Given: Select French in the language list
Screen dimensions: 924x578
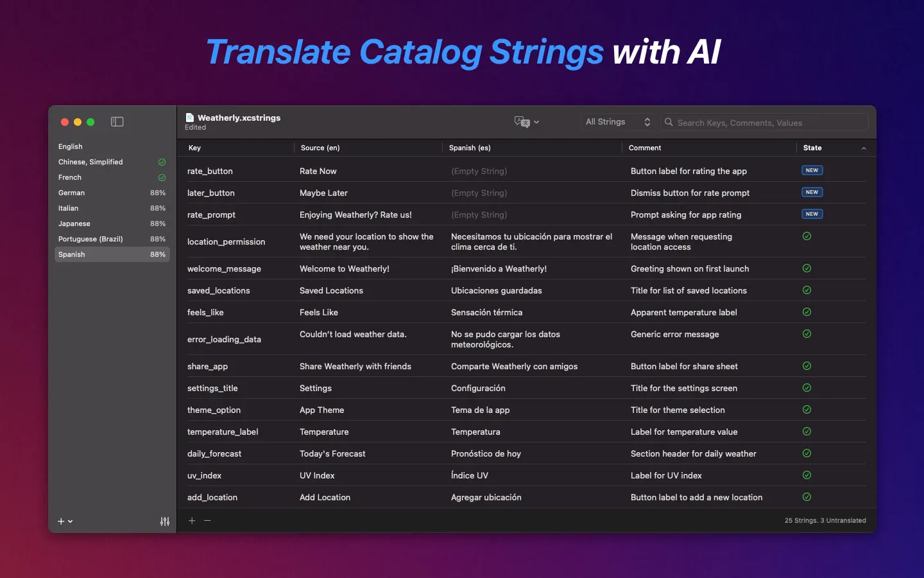Looking at the screenshot, I should tap(112, 177).
